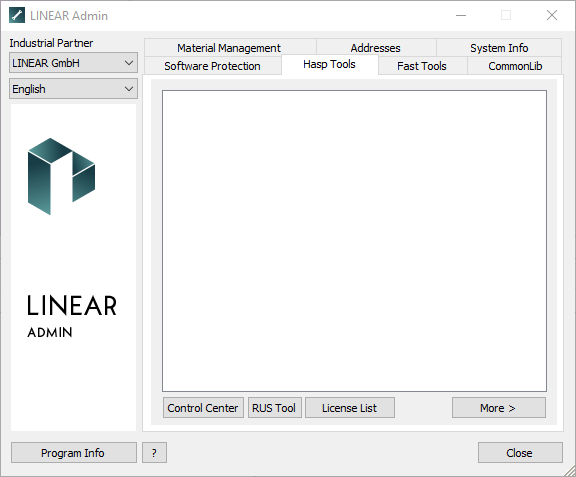Click inside the empty Hasp Tools list area
The width and height of the screenshot is (576, 477).
coord(354,241)
